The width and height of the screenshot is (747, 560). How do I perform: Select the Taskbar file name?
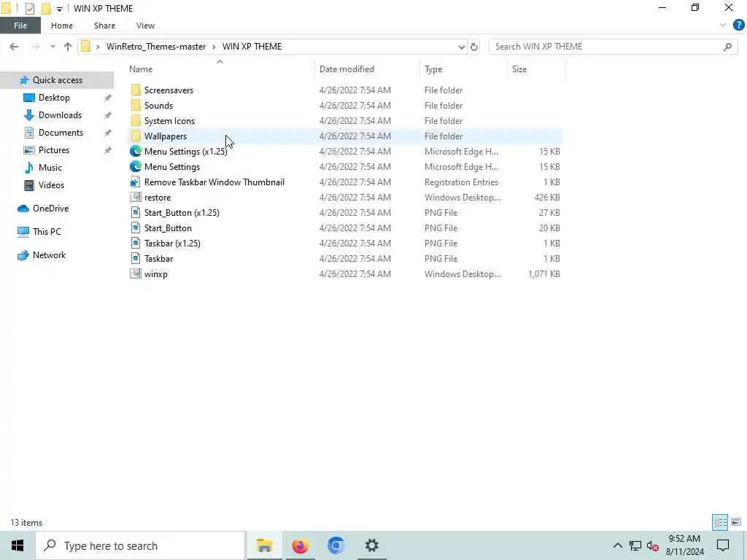pos(158,259)
